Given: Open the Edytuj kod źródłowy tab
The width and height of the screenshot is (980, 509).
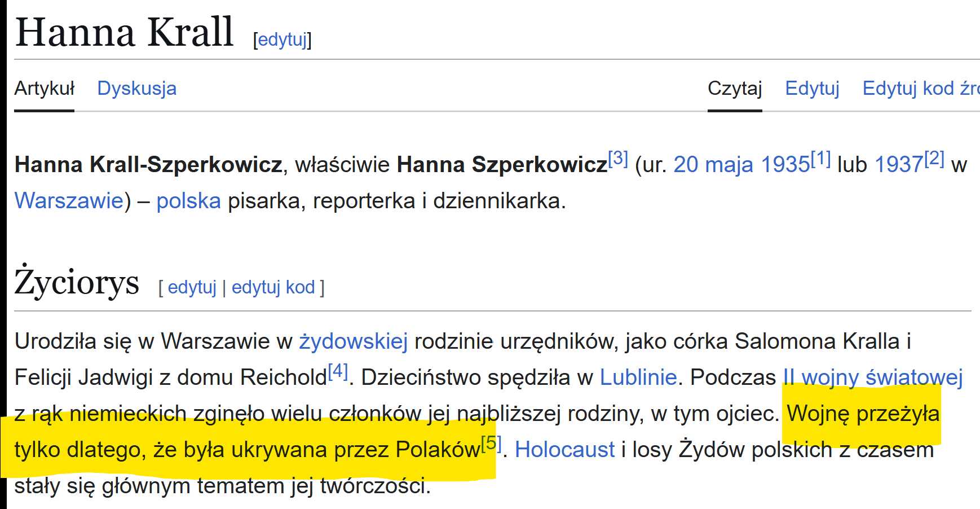Looking at the screenshot, I should point(921,89).
